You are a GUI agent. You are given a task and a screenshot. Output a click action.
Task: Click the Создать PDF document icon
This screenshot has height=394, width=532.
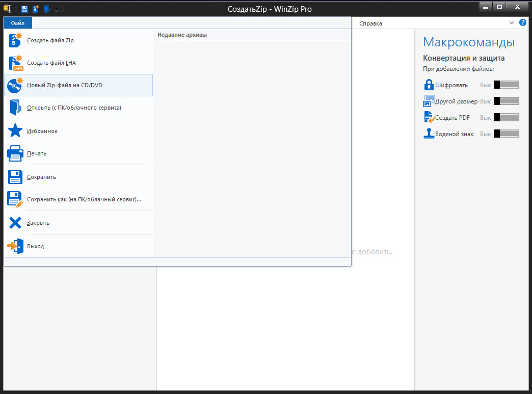point(429,117)
